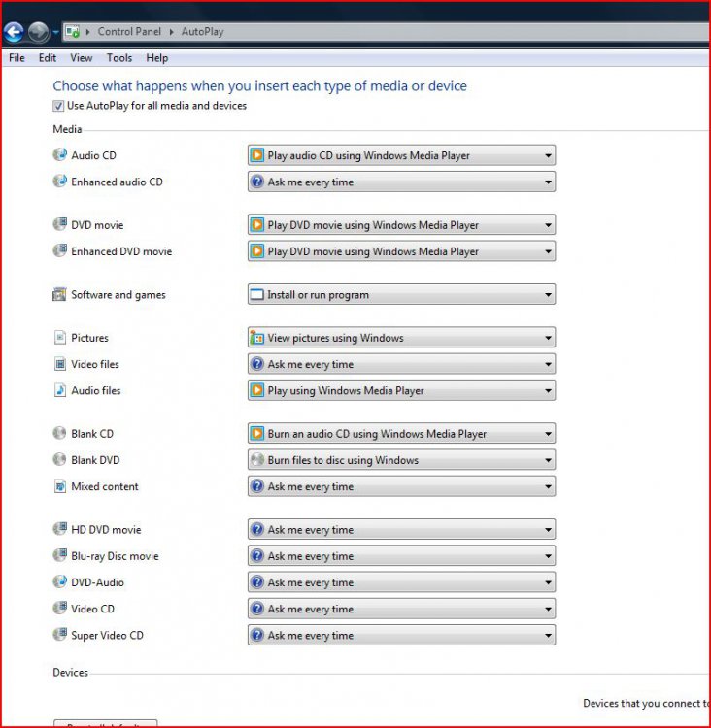The image size is (711, 728).
Task: Click the DVD-Audio disc icon
Action: point(59,581)
